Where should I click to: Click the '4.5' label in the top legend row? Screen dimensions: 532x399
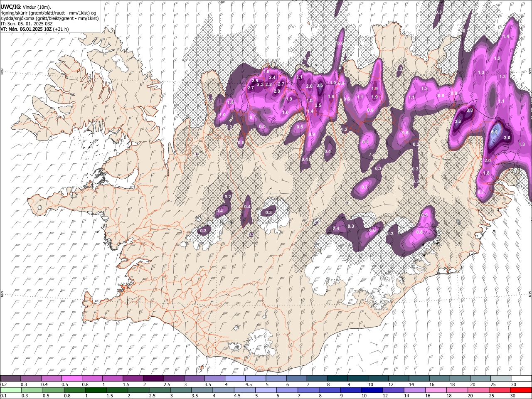point(249,384)
